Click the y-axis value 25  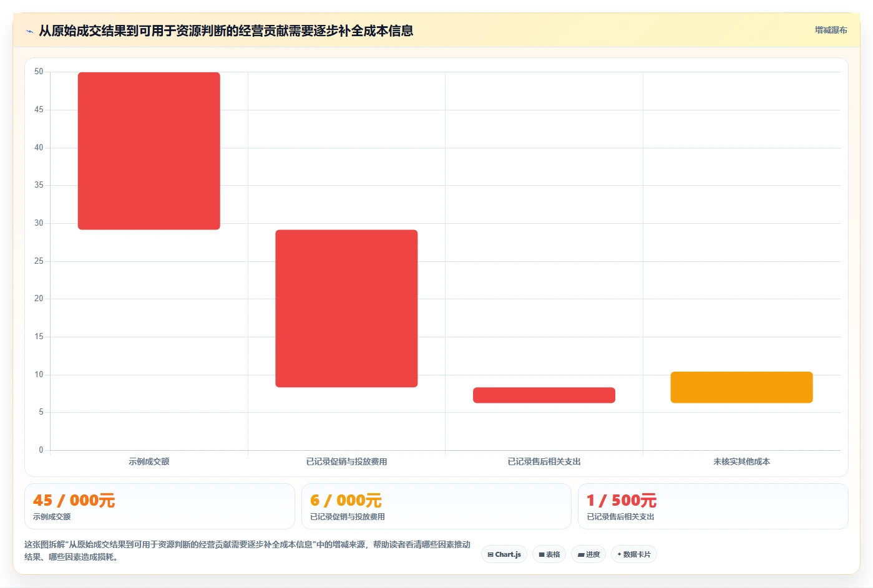tap(39, 261)
